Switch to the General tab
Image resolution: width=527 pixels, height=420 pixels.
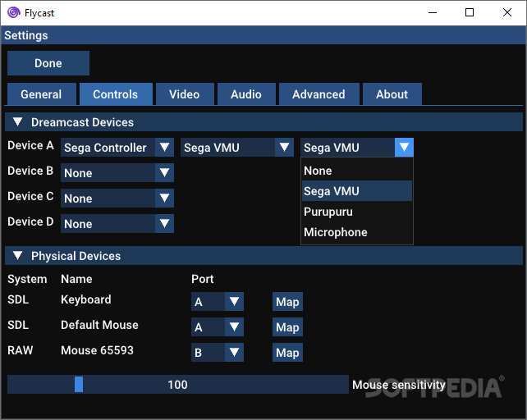[x=42, y=94]
